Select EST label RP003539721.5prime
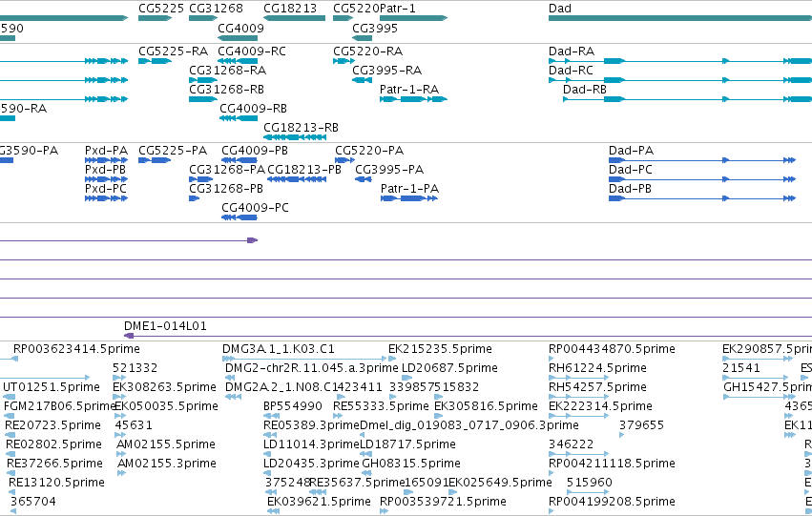 443,502
